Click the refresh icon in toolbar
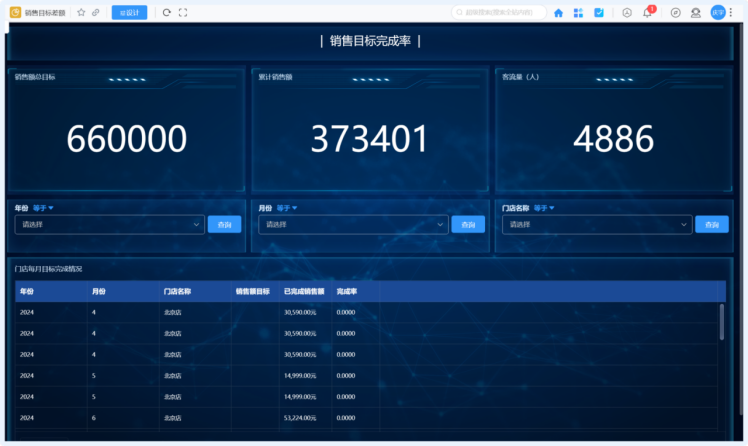 tap(167, 13)
